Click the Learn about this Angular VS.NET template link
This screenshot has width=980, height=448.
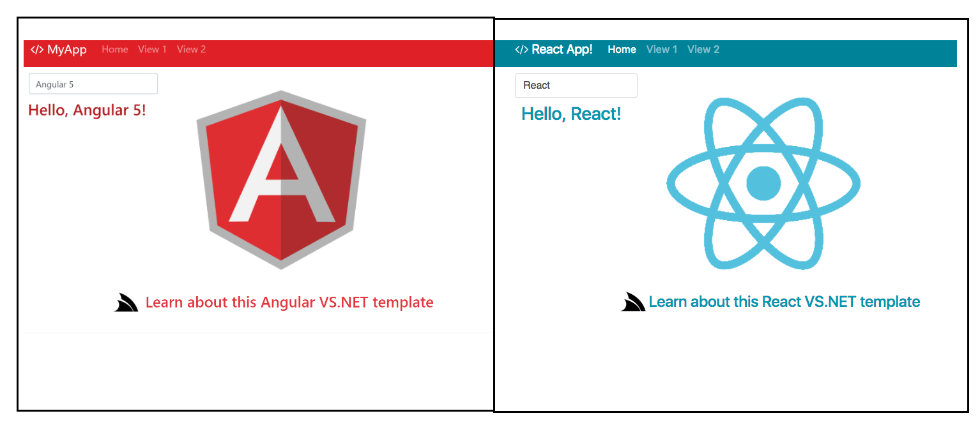coord(289,302)
